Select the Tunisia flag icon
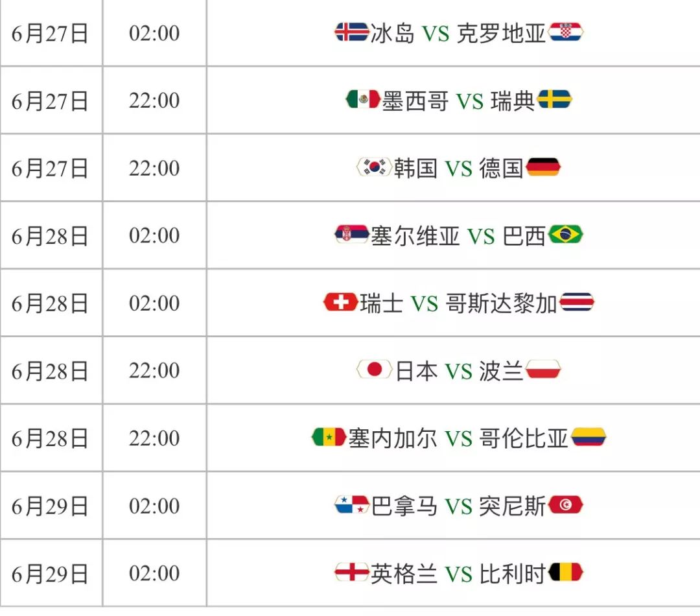 [x=566, y=504]
